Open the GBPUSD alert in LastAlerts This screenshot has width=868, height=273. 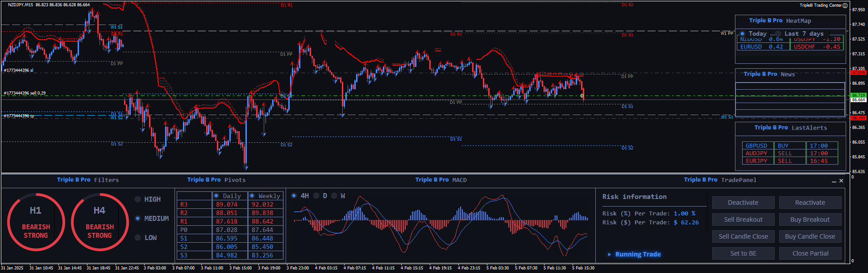[756, 146]
